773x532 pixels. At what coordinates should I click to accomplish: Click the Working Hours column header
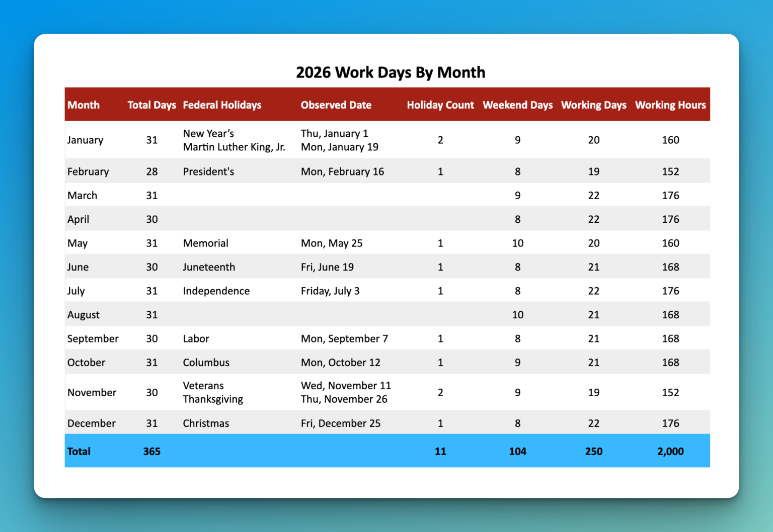[670, 105]
